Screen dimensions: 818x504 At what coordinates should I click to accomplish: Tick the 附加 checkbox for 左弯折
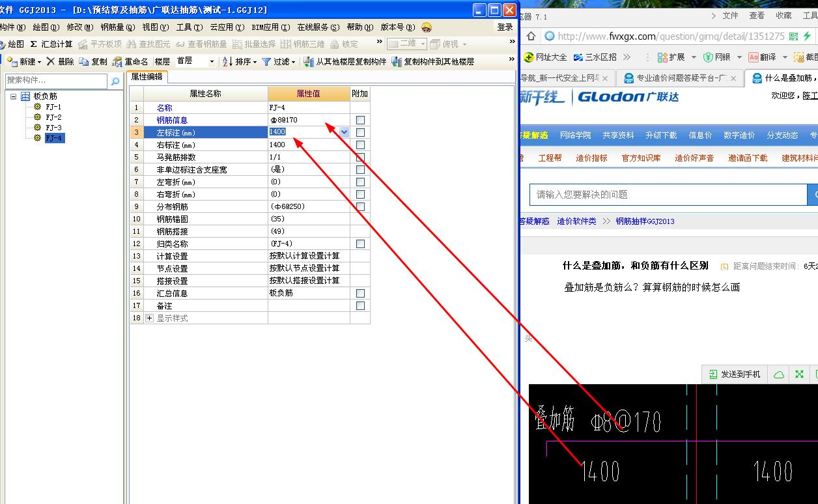coord(360,182)
